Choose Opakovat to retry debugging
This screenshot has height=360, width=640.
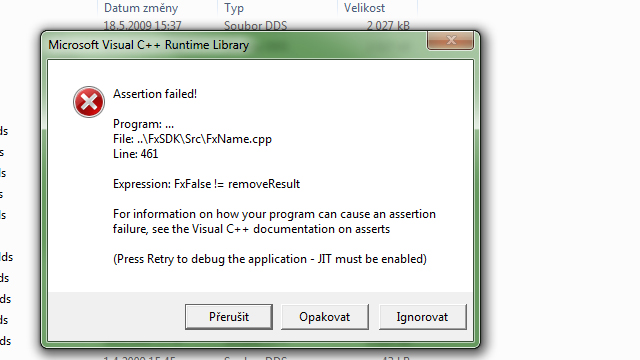pyautogui.click(x=324, y=317)
